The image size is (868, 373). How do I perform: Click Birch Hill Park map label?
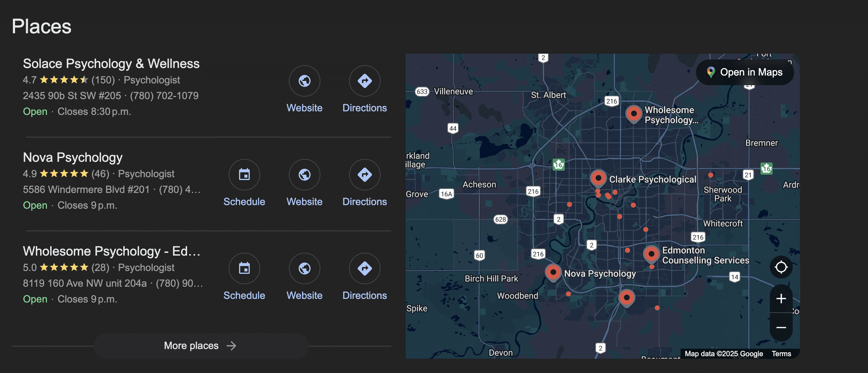coord(491,279)
